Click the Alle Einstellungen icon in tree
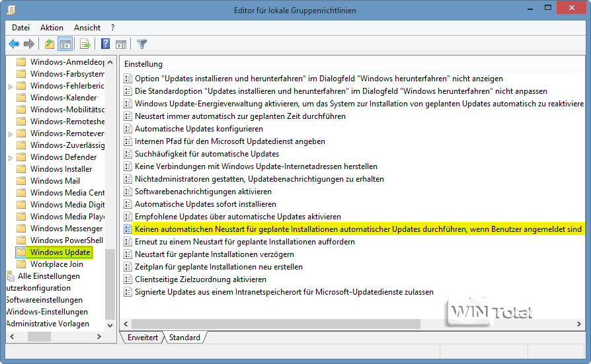Viewport: 591px width, 364px height. pos(11,276)
